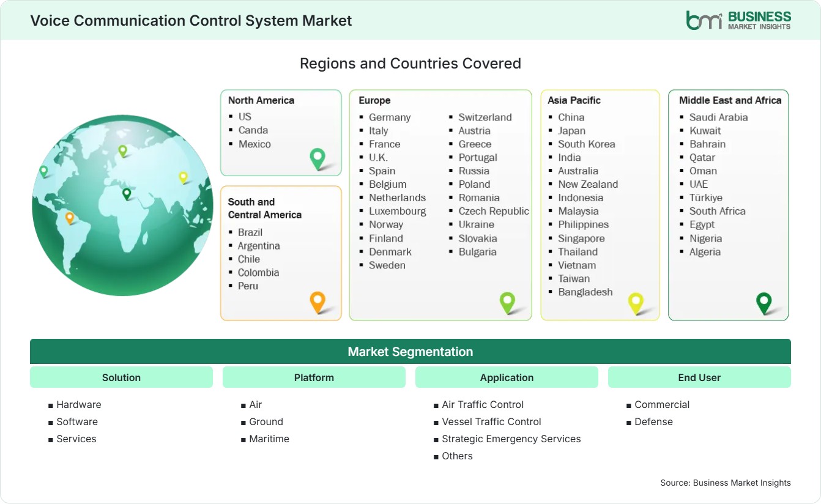This screenshot has height=504, width=821.
Task: Click 'Mexico' in the North America list
Action: coord(254,144)
